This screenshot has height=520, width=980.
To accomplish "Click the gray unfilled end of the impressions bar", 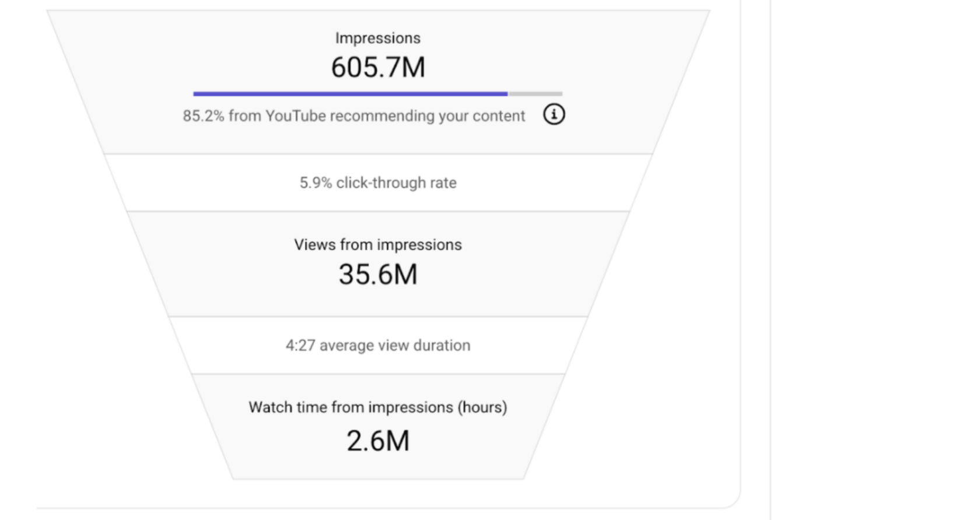I will click(x=535, y=93).
